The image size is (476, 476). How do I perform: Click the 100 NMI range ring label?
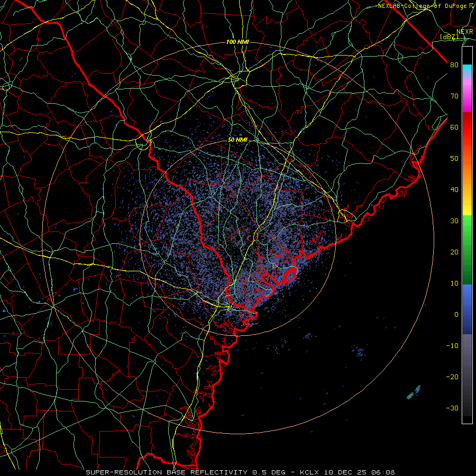(237, 42)
